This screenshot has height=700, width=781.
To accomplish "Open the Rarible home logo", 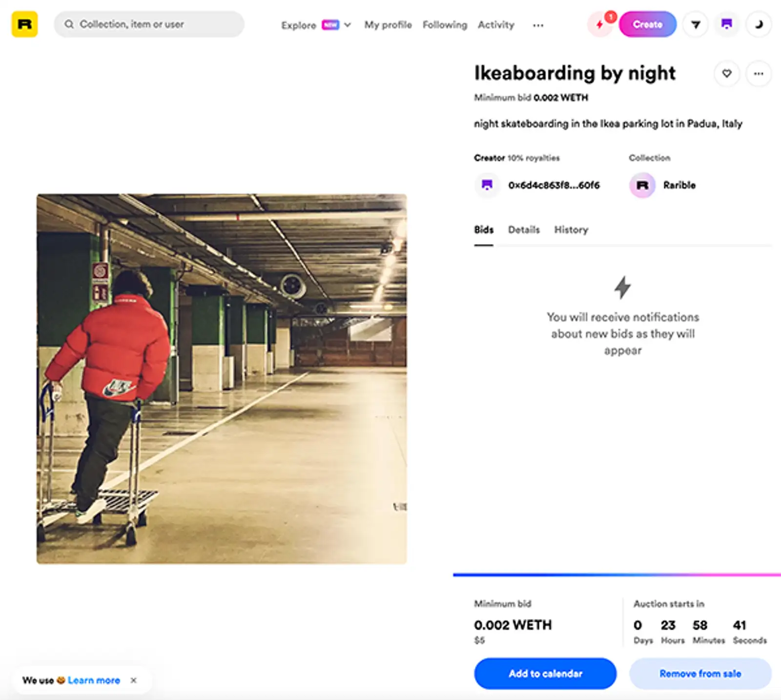I will coord(24,24).
